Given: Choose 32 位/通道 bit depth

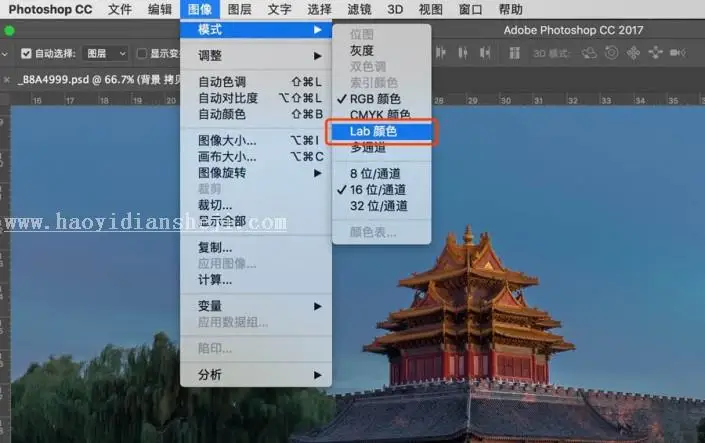Looking at the screenshot, I should [381, 206].
